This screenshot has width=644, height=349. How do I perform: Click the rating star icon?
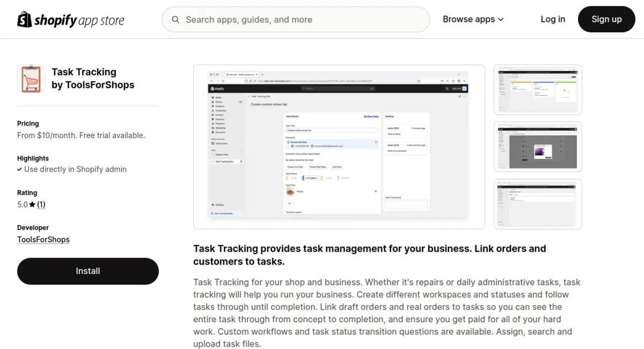tap(32, 205)
